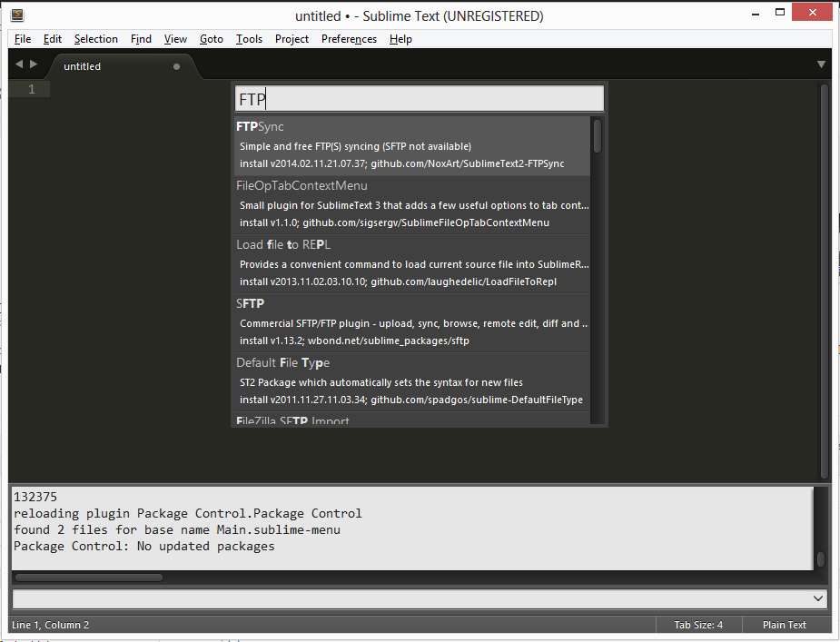The image size is (840, 642).
Task: Select the FTPSync package entry
Action: click(x=412, y=146)
